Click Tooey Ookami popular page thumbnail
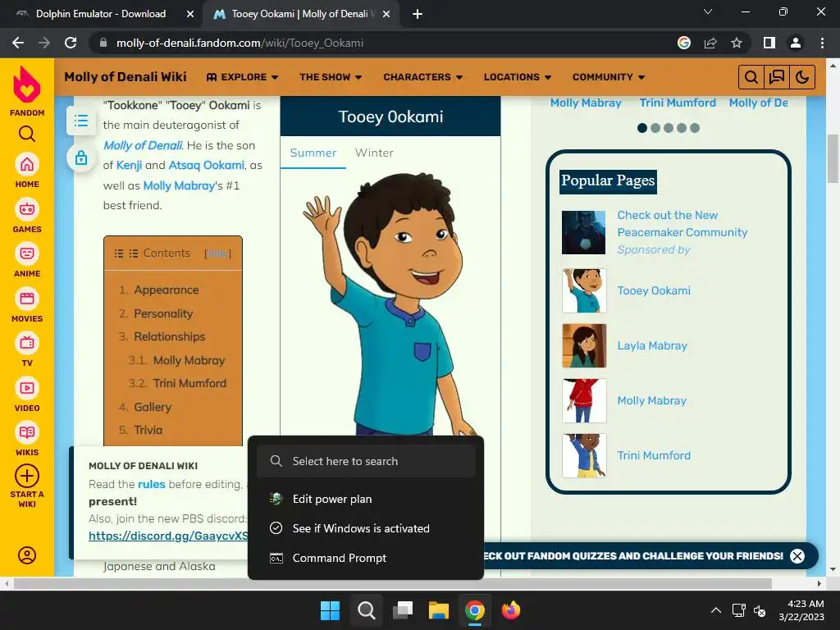Viewport: 840px width, 630px height. click(584, 290)
